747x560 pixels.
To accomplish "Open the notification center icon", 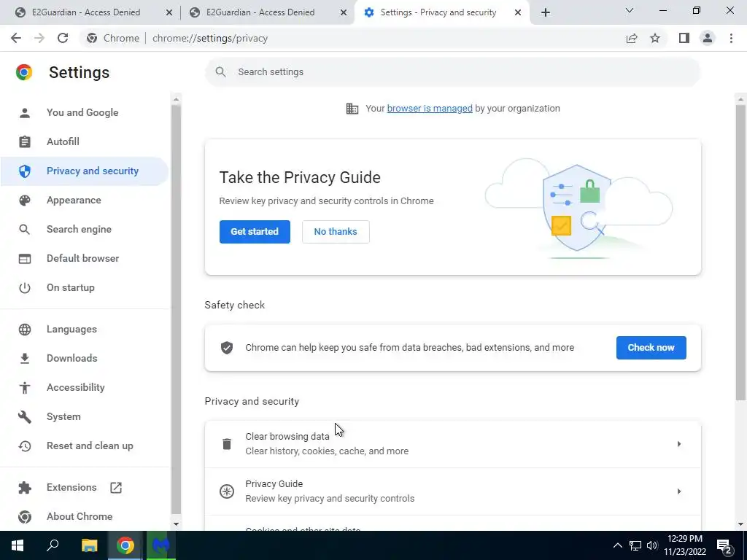I will 724,546.
